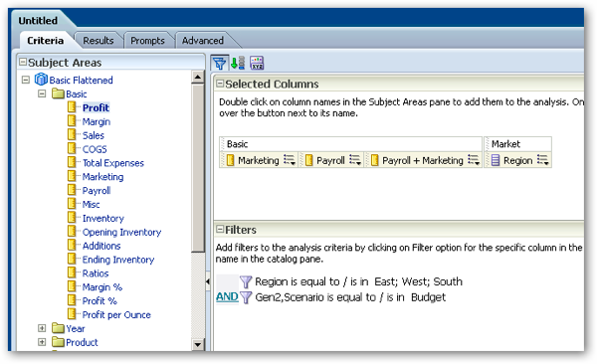This screenshot has height=364, width=597.
Task: Select the Payroll column in the tree
Action: click(x=97, y=190)
